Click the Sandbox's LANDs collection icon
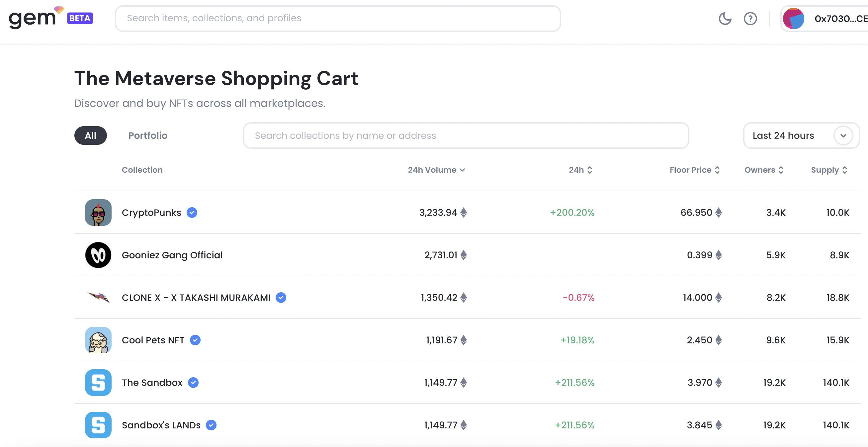The image size is (868, 447). 98,425
